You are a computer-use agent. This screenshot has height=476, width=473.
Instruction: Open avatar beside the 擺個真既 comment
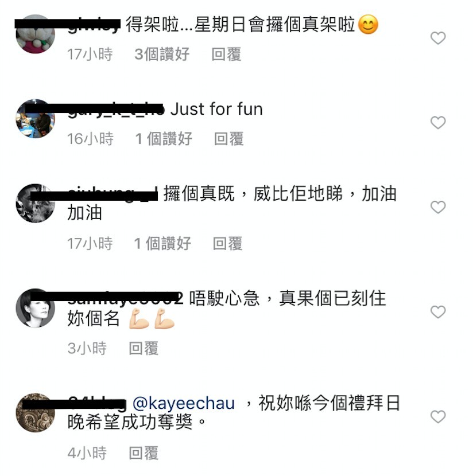35,203
